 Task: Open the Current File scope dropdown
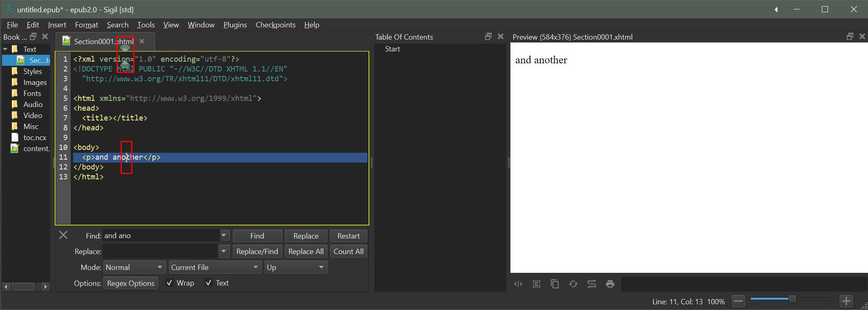(215, 267)
